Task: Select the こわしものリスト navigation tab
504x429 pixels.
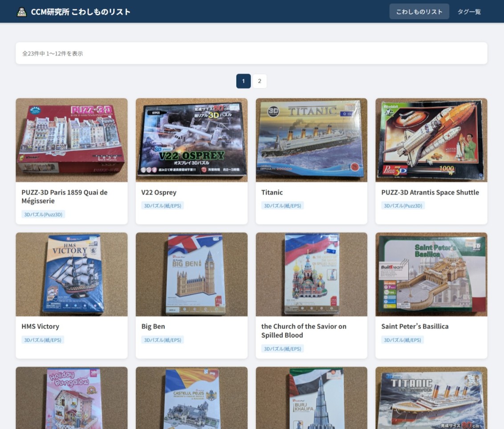Action: tap(419, 12)
